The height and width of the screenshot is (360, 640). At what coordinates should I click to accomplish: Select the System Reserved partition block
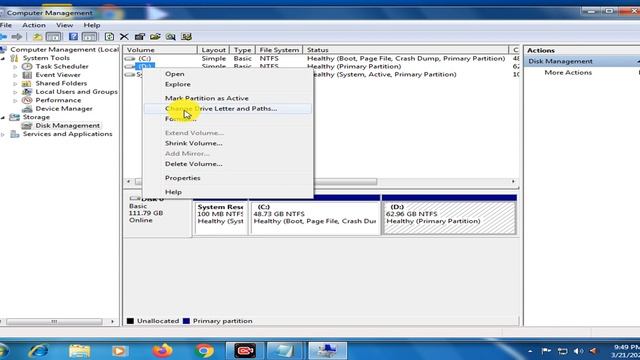click(x=220, y=218)
